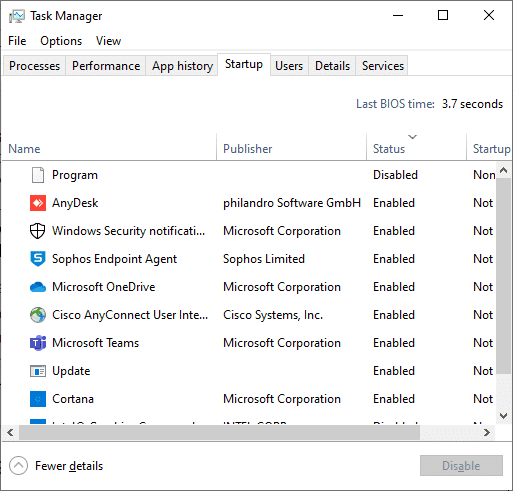Click the vertical scrollbar down arrow
This screenshot has height=491, width=513.
click(x=503, y=416)
